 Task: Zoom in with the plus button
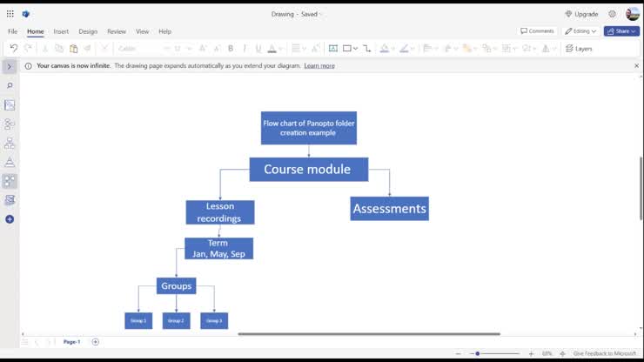click(x=531, y=353)
